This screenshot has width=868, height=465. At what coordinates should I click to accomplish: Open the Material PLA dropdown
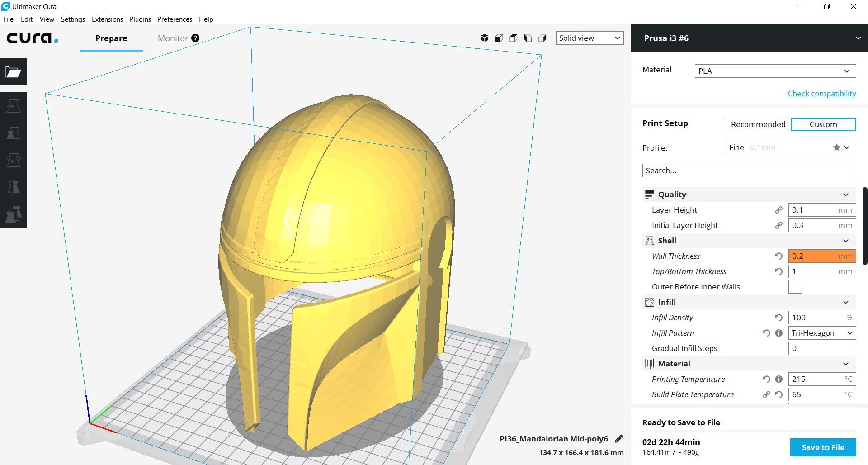(x=775, y=71)
